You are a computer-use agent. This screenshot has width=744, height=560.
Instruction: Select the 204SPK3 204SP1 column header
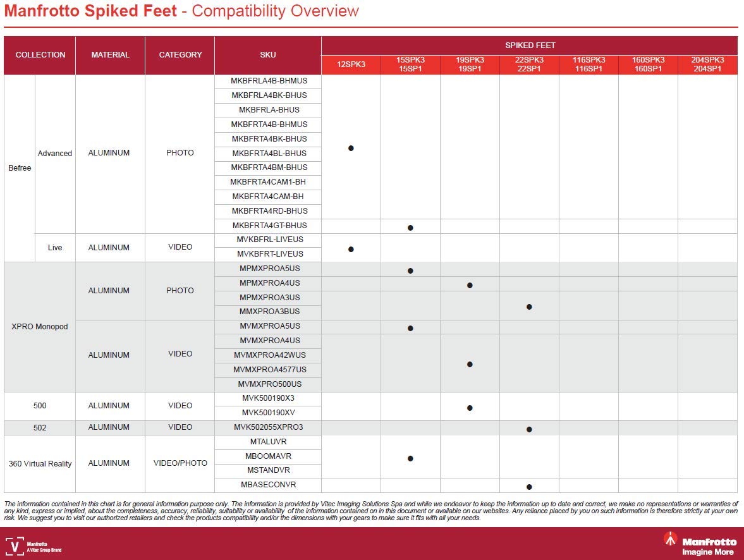pos(707,64)
